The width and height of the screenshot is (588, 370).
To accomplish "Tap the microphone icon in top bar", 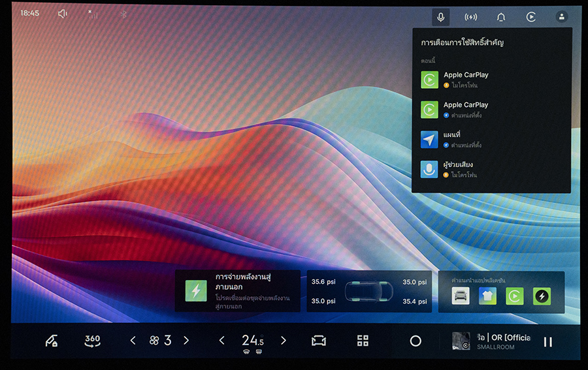I will [x=440, y=17].
